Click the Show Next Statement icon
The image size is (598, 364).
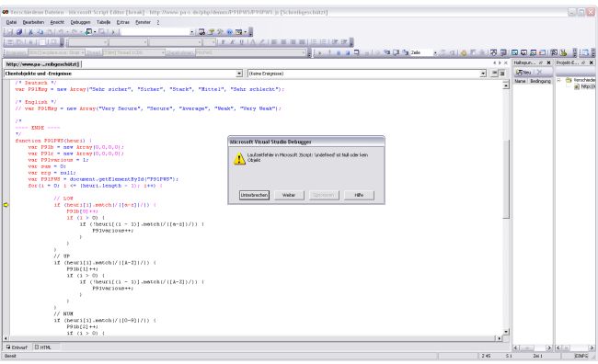[377, 52]
